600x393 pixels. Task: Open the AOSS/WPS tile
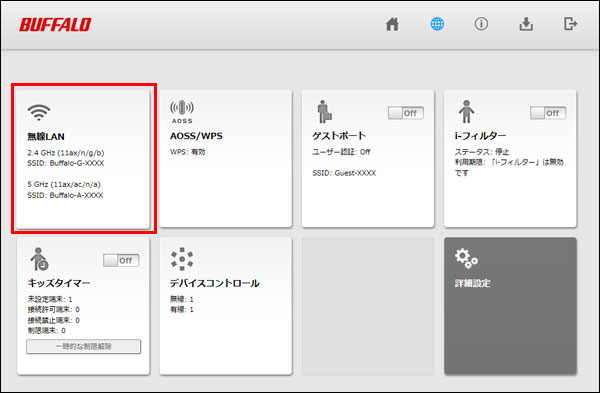(225, 159)
